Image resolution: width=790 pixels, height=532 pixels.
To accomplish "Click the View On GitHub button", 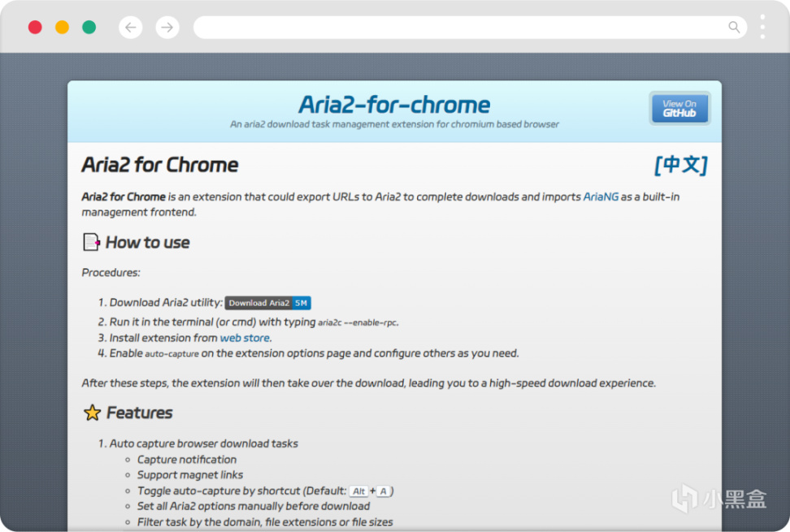I will point(679,108).
